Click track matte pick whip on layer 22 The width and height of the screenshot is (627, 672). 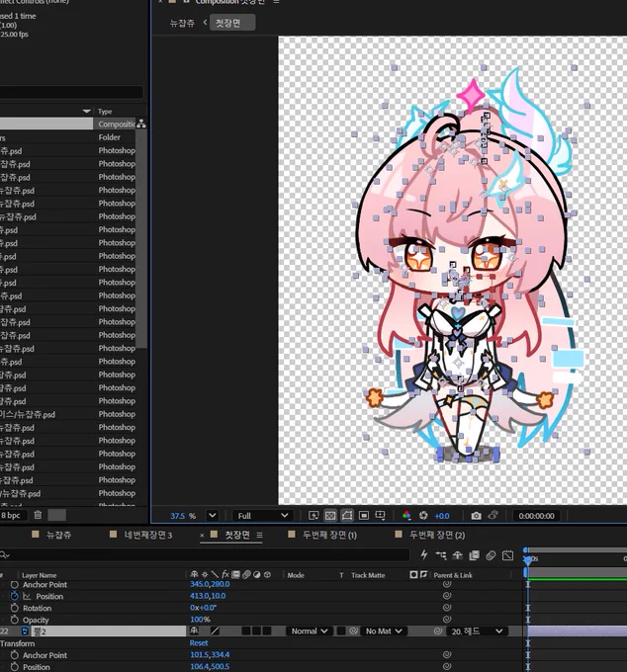point(354,630)
